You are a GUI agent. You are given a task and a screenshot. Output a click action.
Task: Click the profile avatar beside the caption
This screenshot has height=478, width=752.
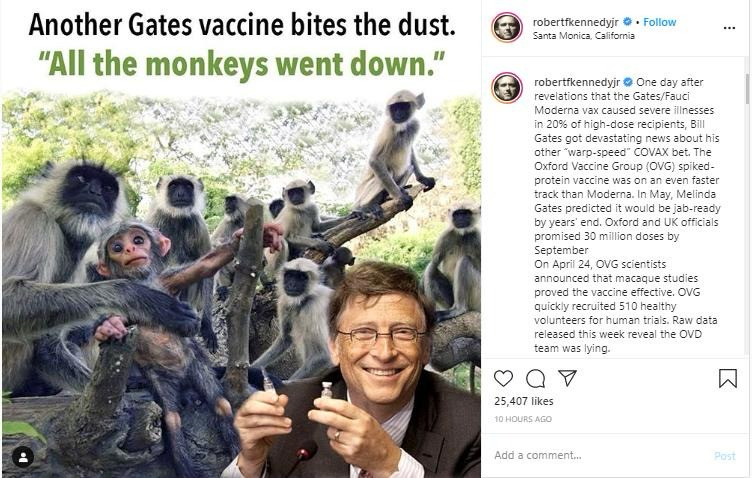507,87
